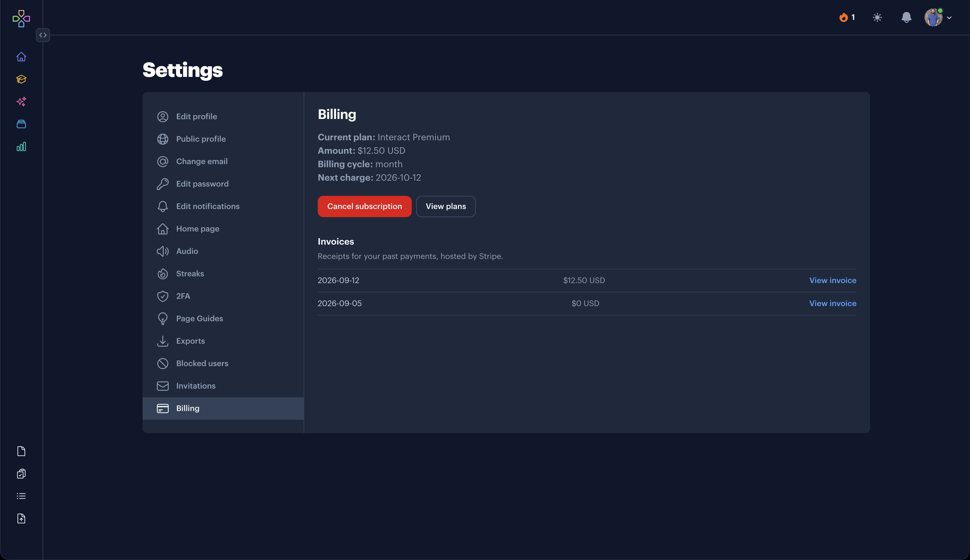Go to Public profile settings
This screenshot has height=560, width=970.
click(x=223, y=139)
